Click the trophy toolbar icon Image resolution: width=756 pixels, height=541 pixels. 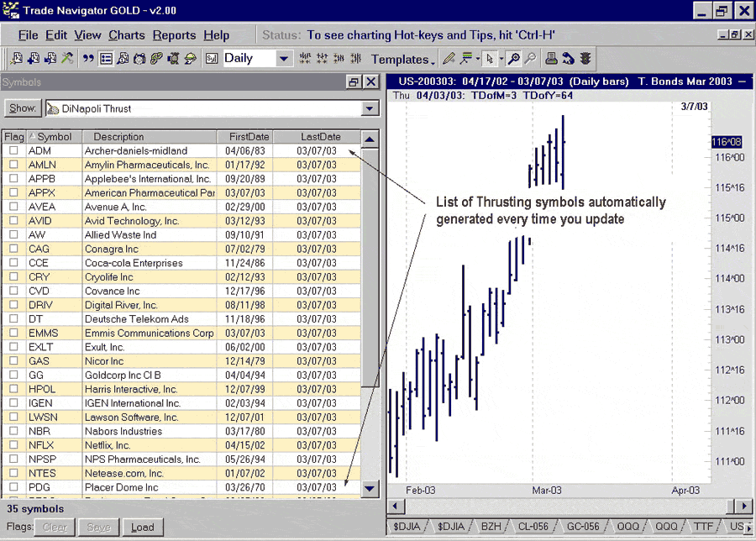click(x=173, y=59)
